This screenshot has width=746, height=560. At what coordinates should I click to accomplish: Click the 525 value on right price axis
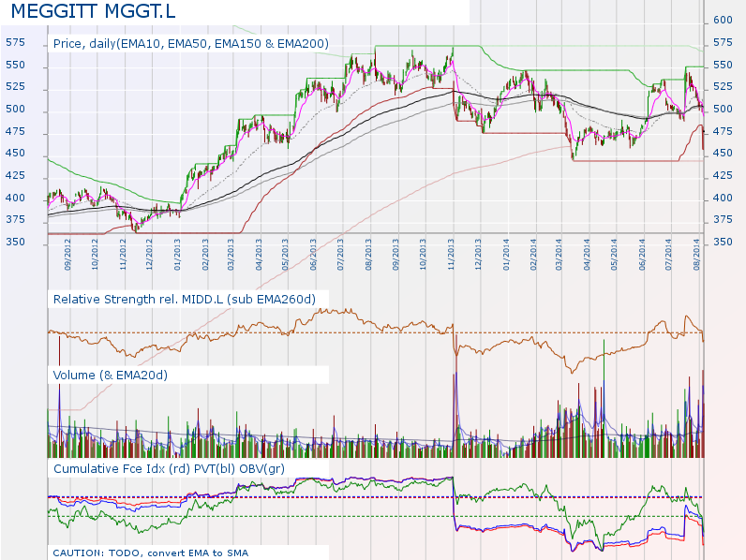click(723, 87)
